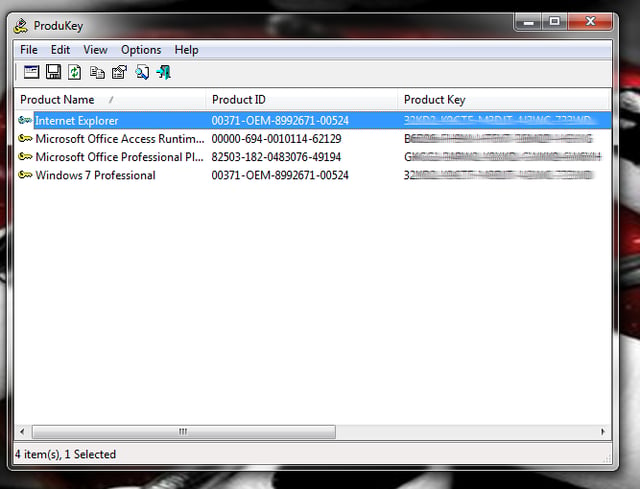This screenshot has width=640, height=489.
Task: Open the File menu
Action: tap(29, 50)
